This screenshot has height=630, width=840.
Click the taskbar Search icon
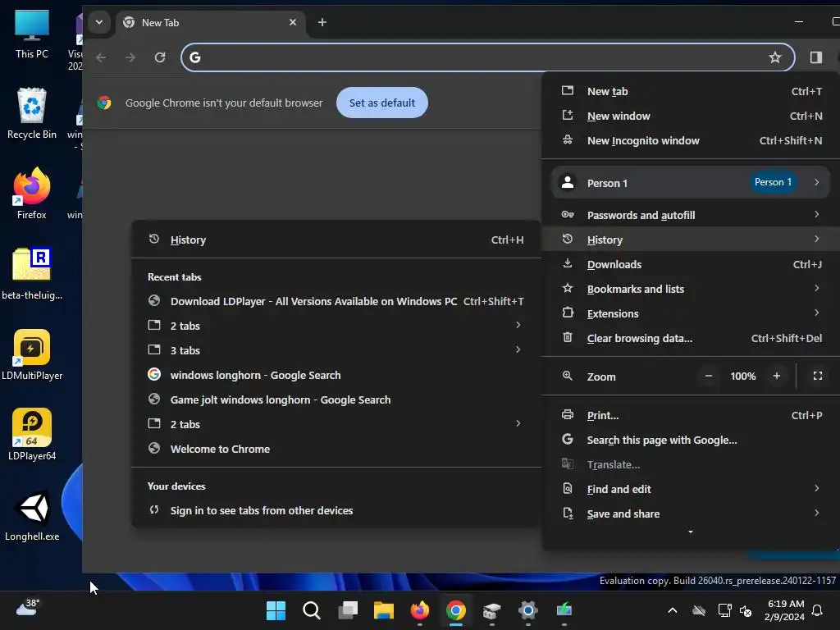pyautogui.click(x=311, y=610)
